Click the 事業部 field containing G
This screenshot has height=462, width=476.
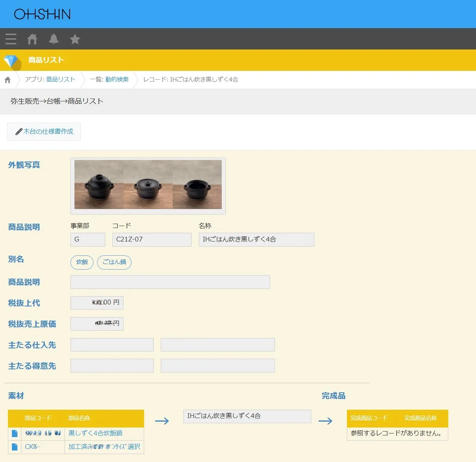(x=88, y=240)
